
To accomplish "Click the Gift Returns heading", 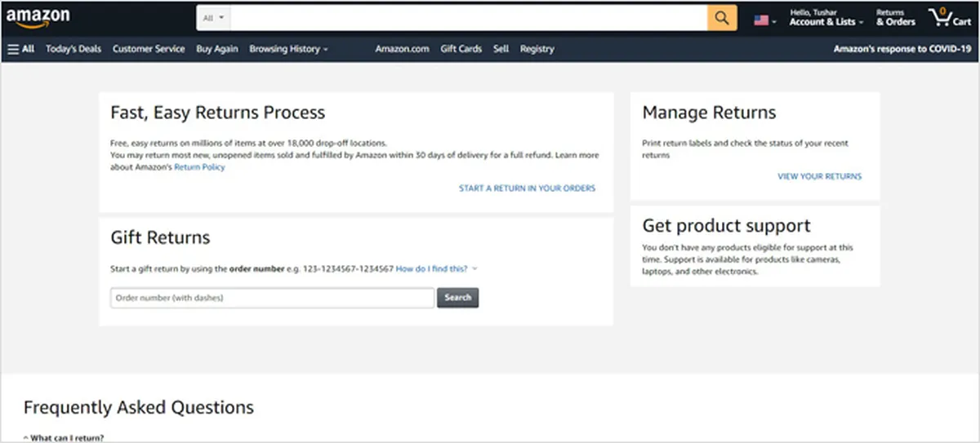I will coord(160,237).
